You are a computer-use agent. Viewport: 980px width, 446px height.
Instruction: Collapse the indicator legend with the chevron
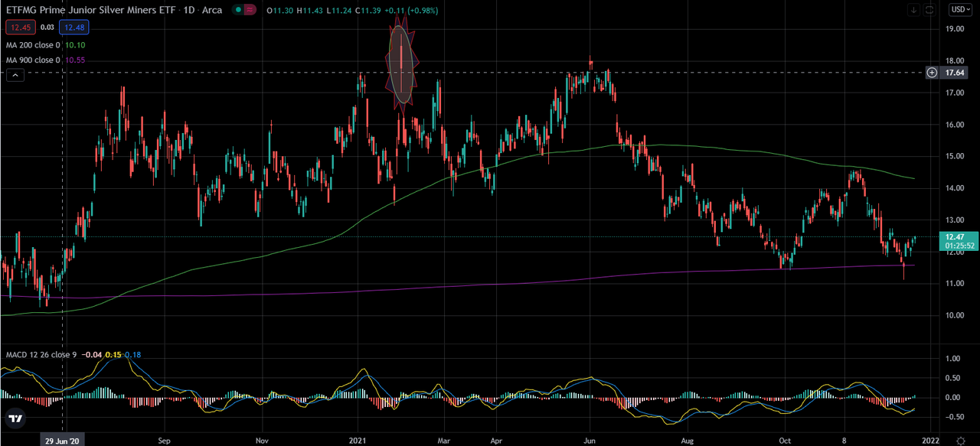17,74
